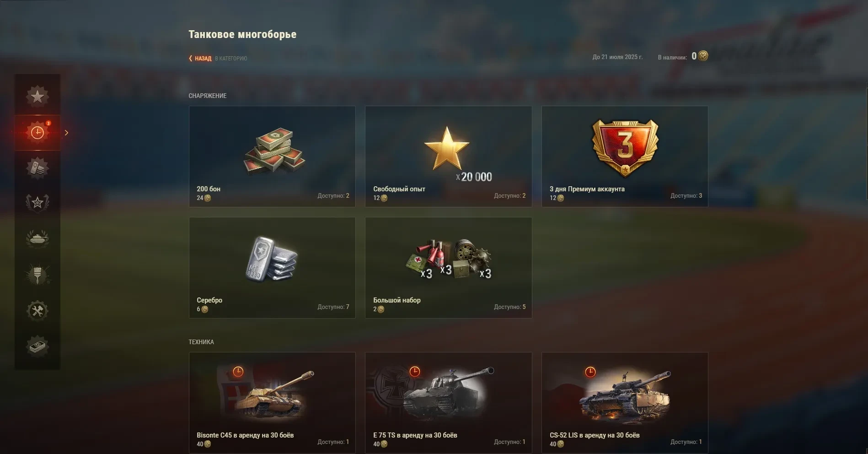Select the Свободный опыт 20 000 card
Viewport: 868px width, 454px height.
click(449, 157)
